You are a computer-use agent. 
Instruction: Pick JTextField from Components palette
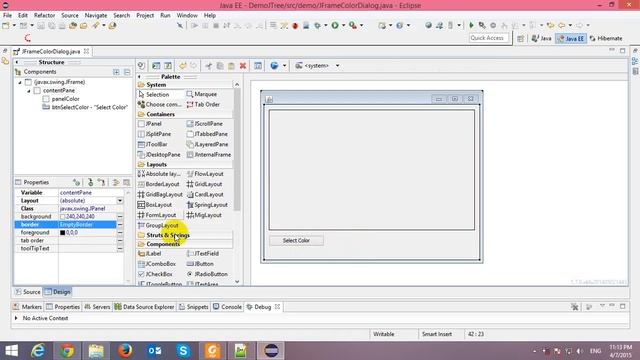(x=203, y=253)
